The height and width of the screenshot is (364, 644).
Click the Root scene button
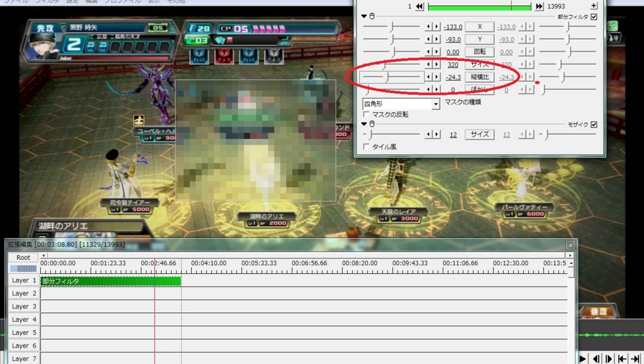click(23, 258)
